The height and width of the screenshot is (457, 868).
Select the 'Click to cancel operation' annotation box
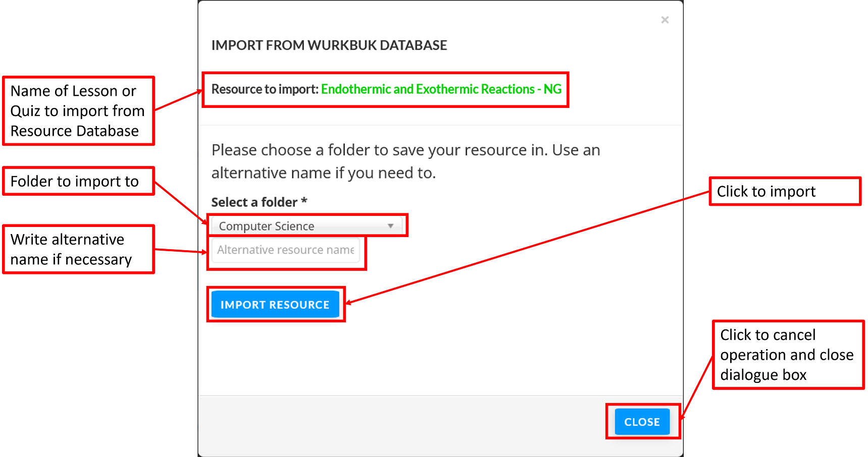click(787, 355)
